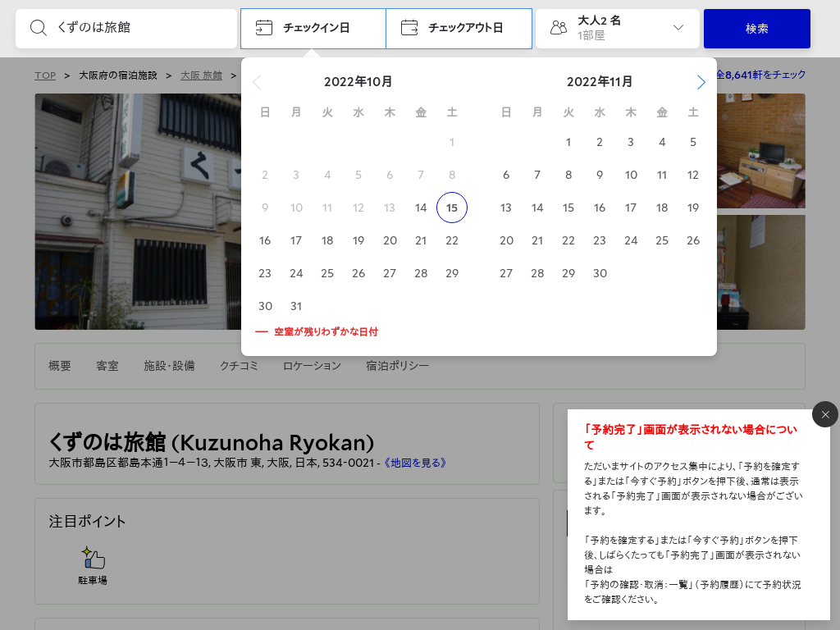The height and width of the screenshot is (630, 840).
Task: Select October 31 in the calendar
Action: pyautogui.click(x=296, y=306)
